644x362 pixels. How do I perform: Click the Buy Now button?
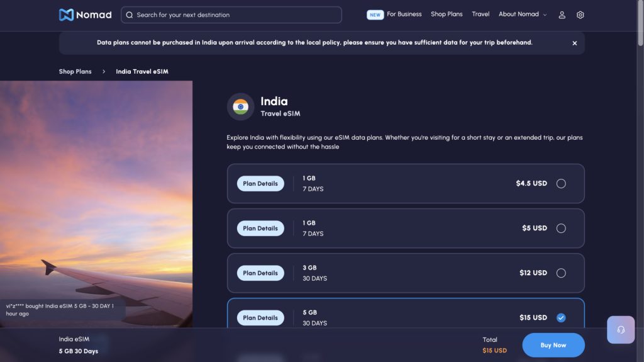pos(553,345)
